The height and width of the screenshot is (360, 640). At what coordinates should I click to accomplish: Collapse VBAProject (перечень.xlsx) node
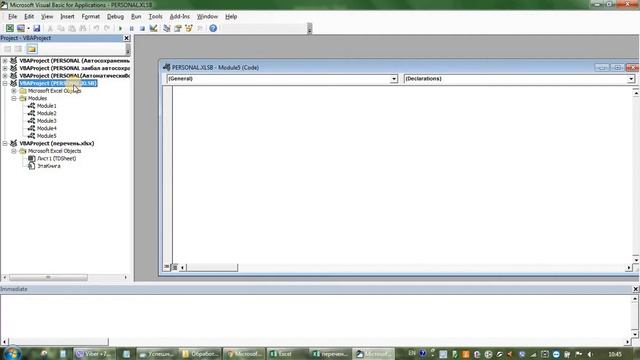coord(5,143)
